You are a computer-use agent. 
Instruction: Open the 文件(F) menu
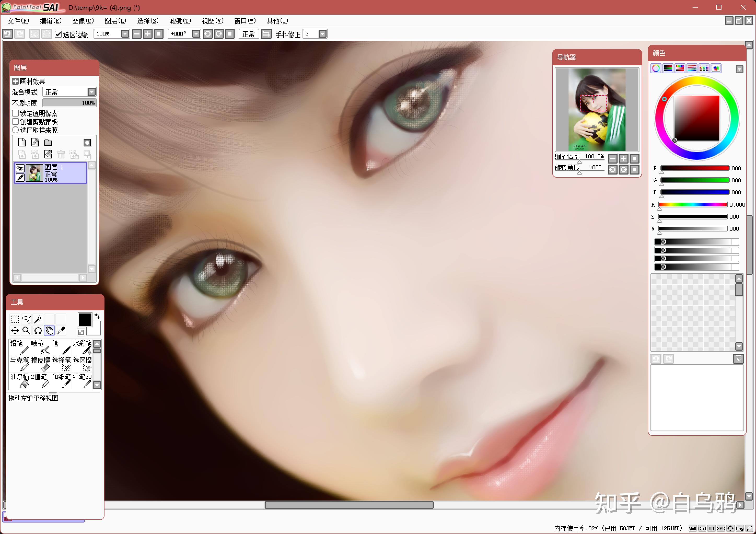18,21
